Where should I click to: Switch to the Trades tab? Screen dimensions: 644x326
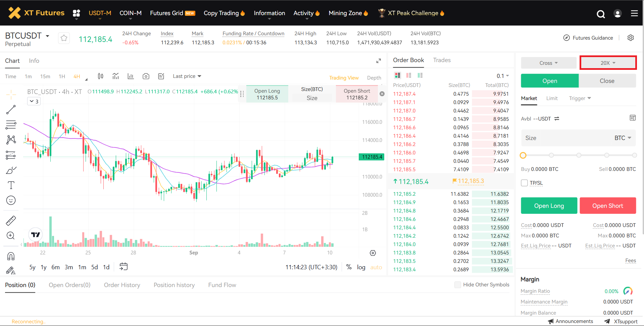point(442,60)
